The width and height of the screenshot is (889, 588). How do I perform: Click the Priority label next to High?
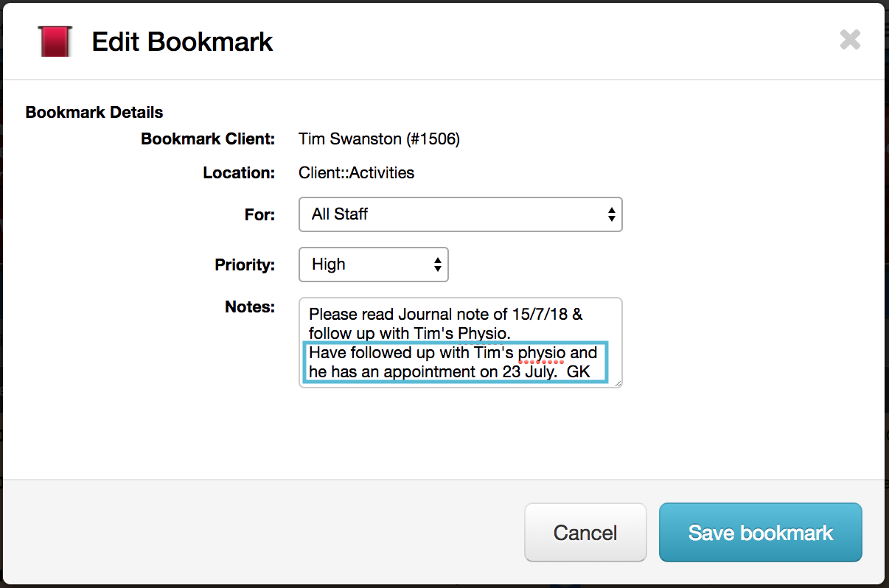[245, 265]
